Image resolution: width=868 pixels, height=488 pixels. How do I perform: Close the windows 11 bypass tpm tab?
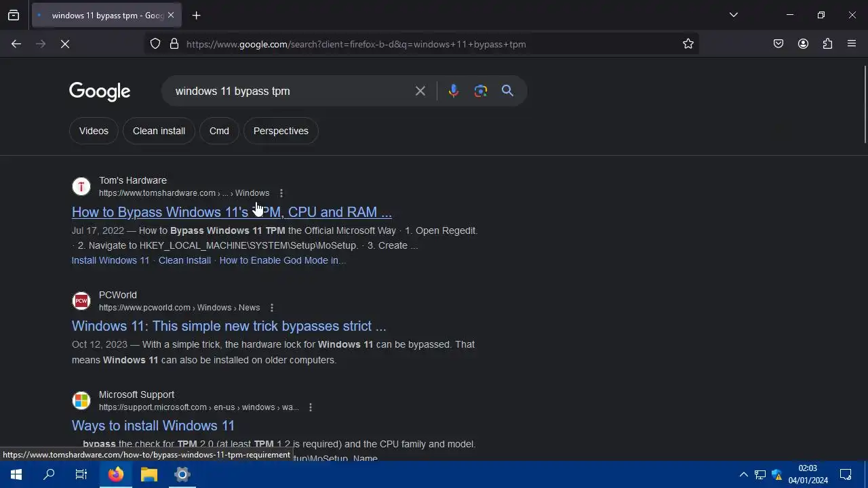171,15
